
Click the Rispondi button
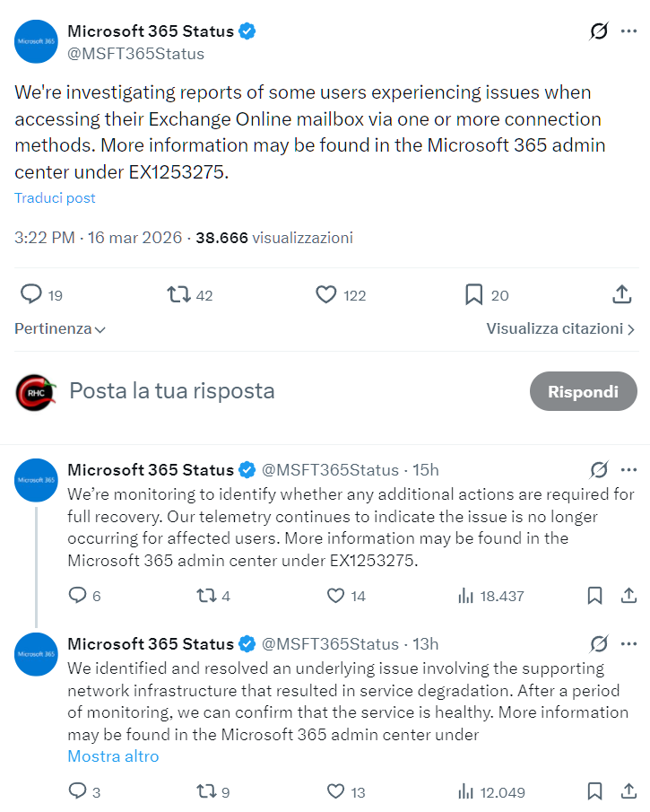click(x=583, y=392)
